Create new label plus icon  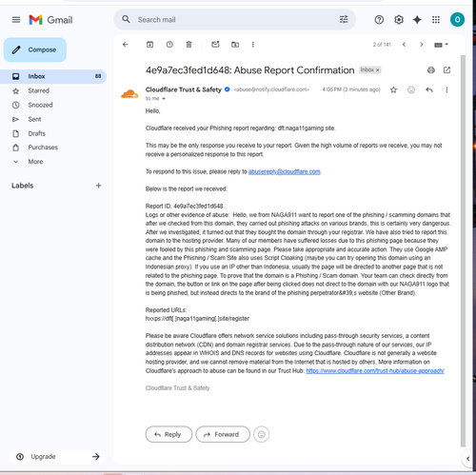coord(98,186)
